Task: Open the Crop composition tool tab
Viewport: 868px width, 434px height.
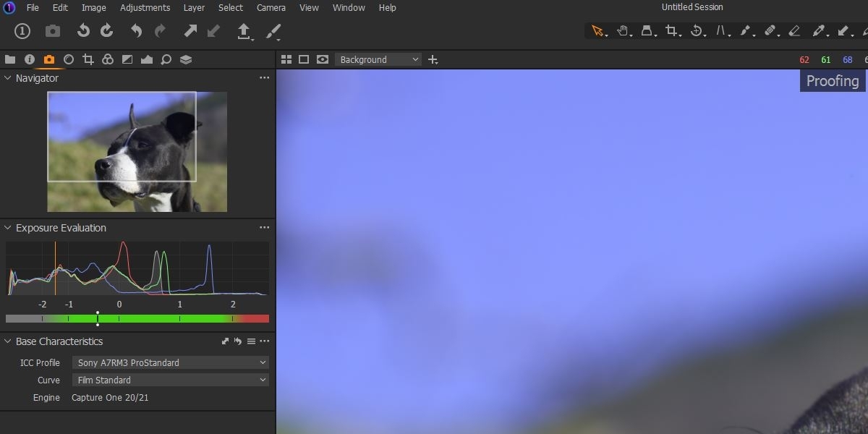Action: pos(88,59)
